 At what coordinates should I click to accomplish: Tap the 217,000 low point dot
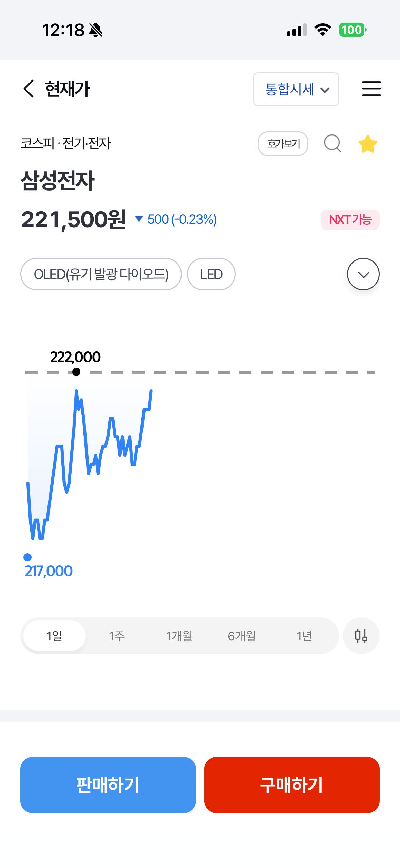click(27, 557)
